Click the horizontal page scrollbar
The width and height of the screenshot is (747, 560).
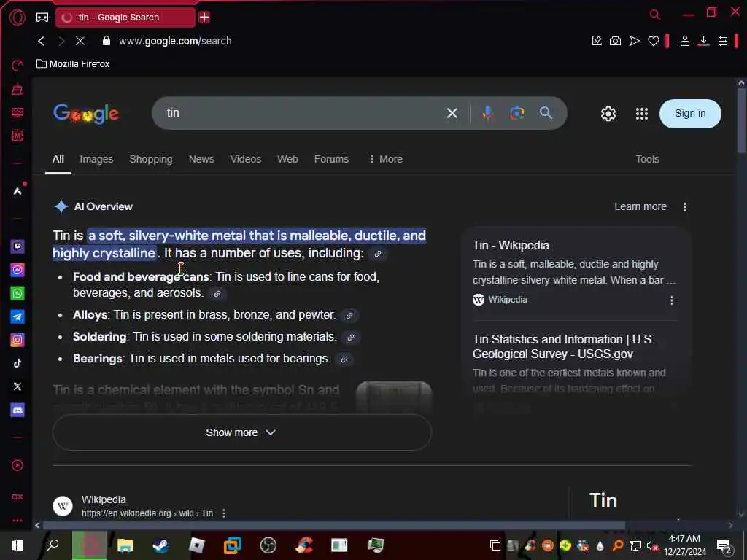click(333, 525)
